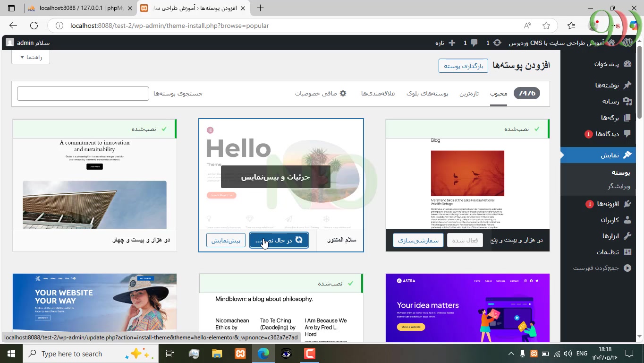644x363 pixels.
Task: Click the ENG language indicator
Action: tap(582, 354)
